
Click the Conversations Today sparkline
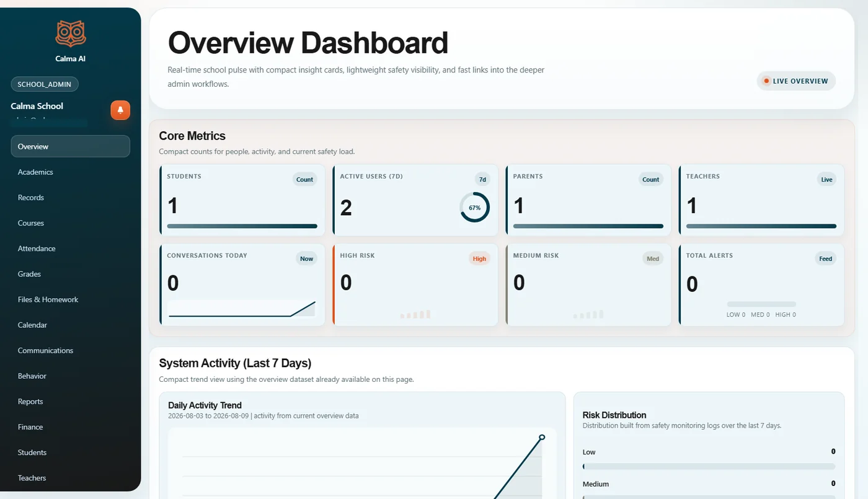pyautogui.click(x=242, y=309)
